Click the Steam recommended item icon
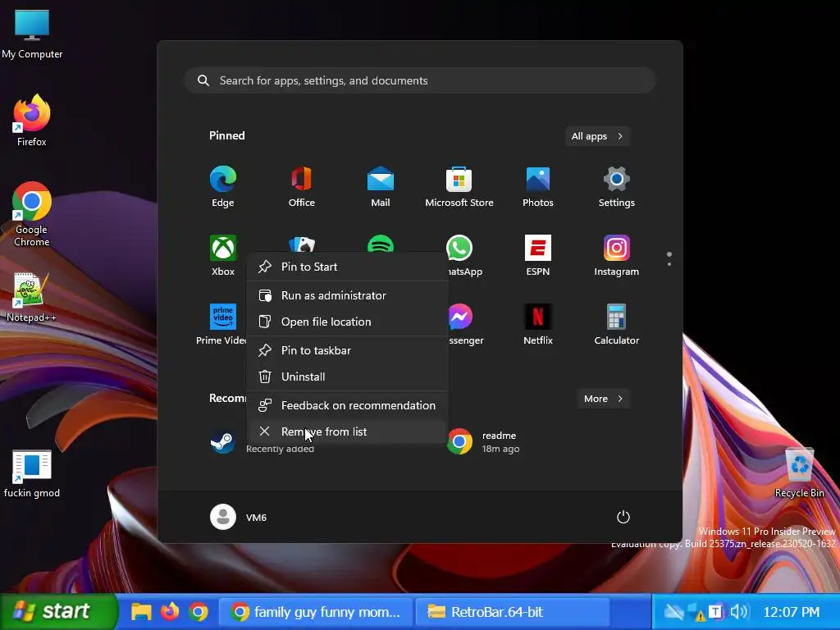The image size is (840, 630). click(222, 442)
